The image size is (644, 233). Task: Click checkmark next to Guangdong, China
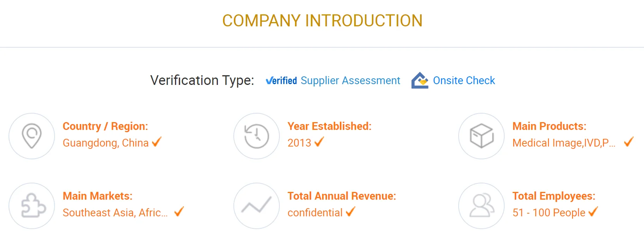[157, 142]
